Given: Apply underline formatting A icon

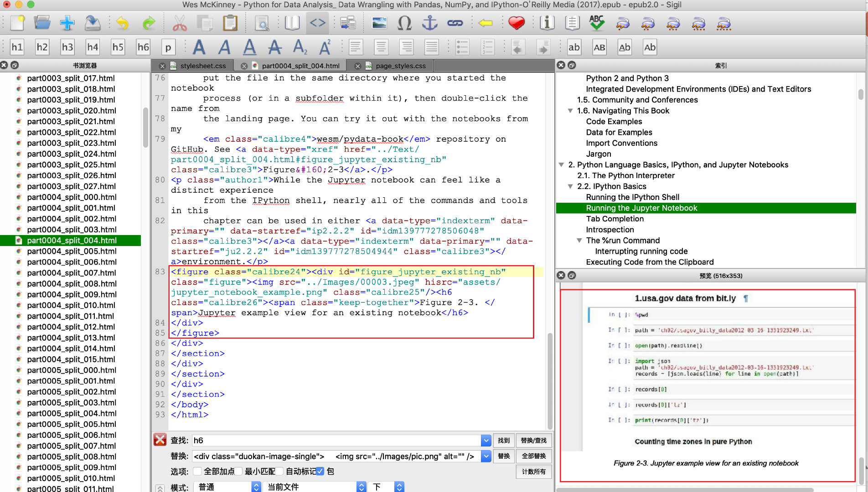Looking at the screenshot, I should pos(249,47).
